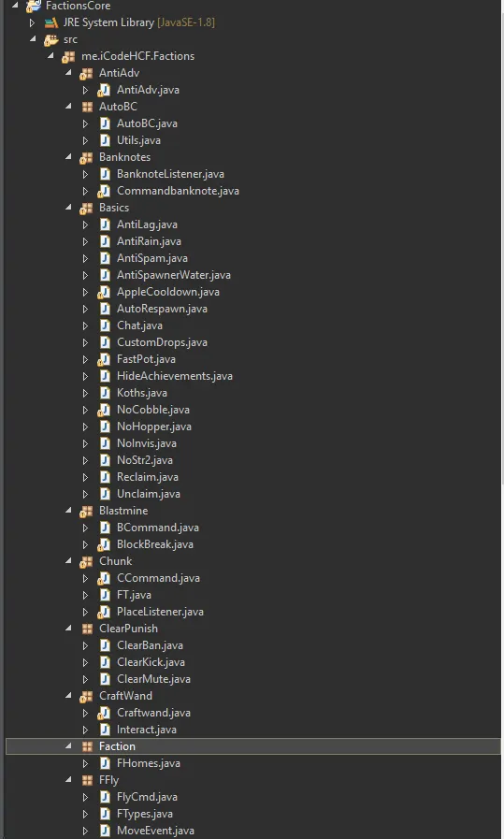This screenshot has width=504, height=839.
Task: Click the JRE System Library icon
Action: 50,22
